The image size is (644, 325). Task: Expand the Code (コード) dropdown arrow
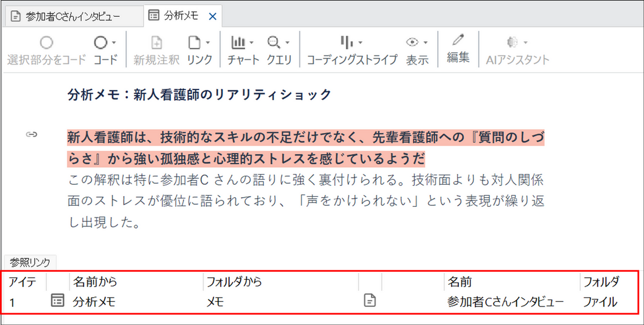(x=114, y=42)
